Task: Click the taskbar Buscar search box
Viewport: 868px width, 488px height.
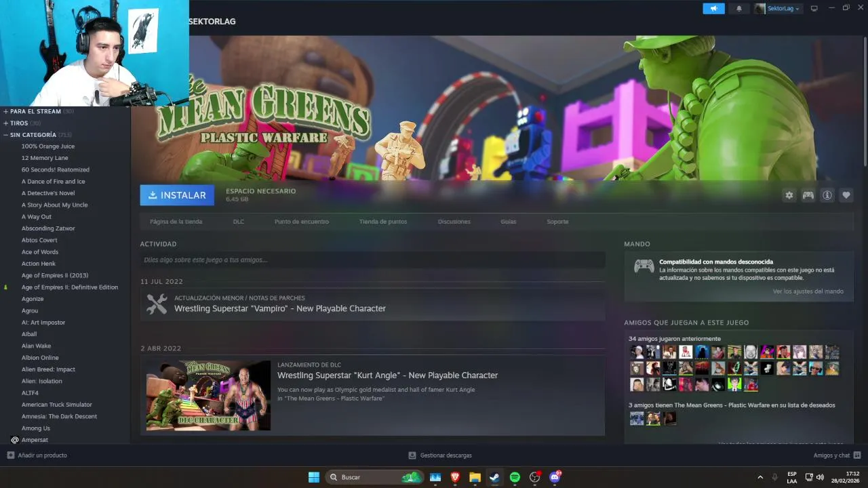Action: click(374, 477)
